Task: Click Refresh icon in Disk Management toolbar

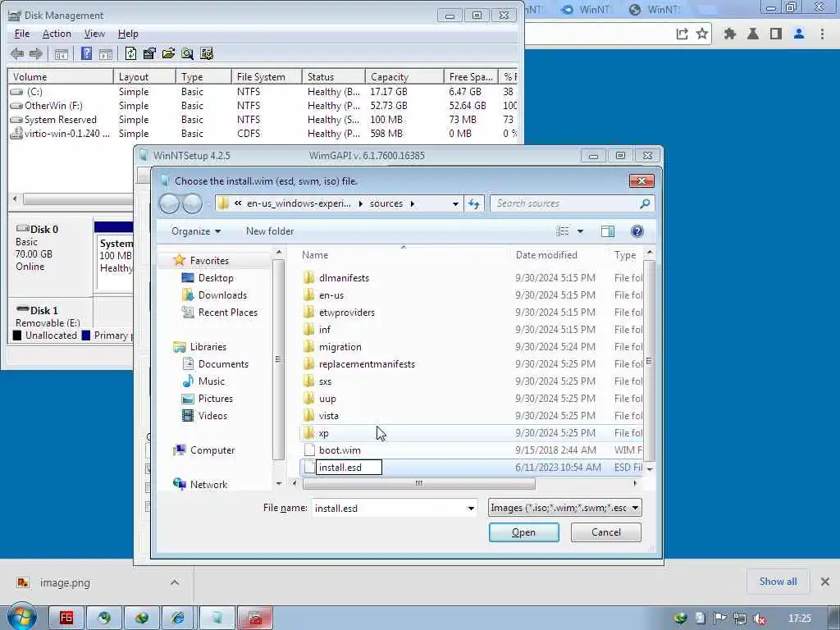Action: [130, 53]
